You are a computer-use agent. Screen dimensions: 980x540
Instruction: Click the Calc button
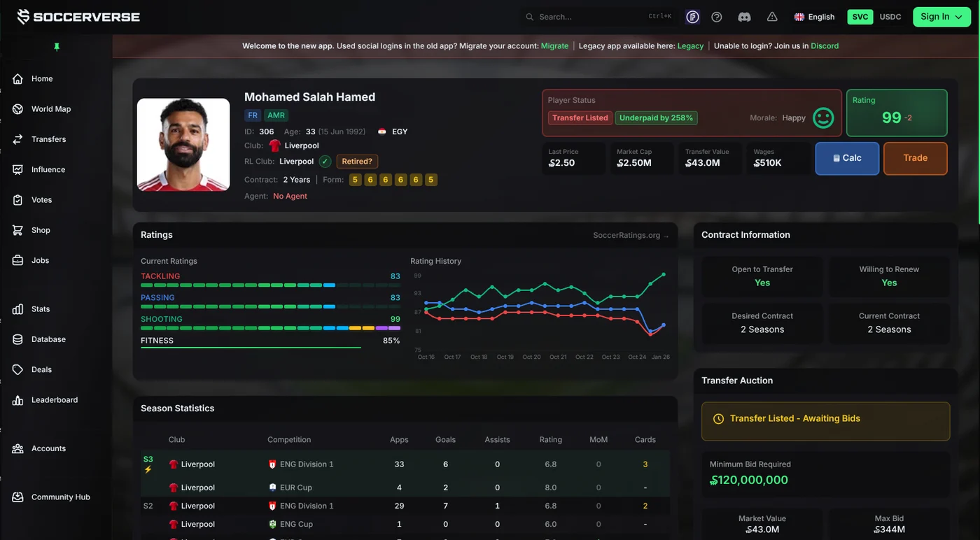coord(847,158)
